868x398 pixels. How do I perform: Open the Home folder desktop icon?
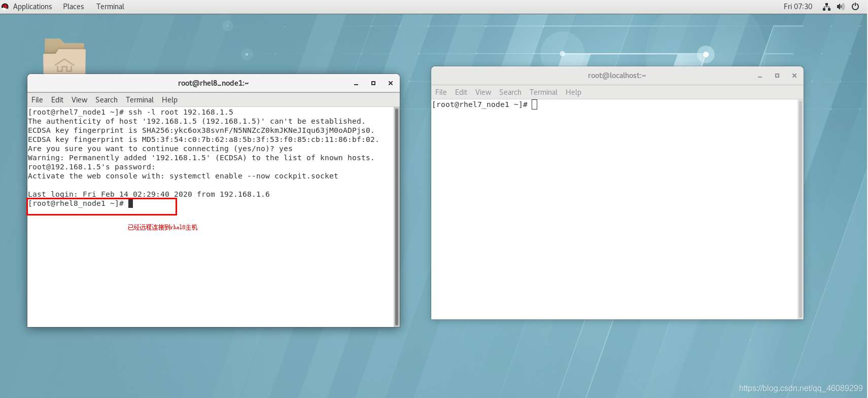pyautogui.click(x=64, y=56)
